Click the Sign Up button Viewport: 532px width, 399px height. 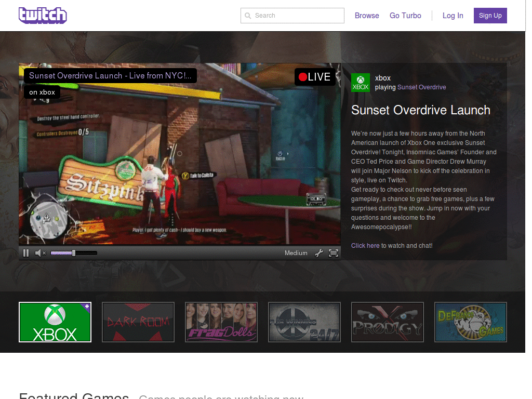point(490,16)
